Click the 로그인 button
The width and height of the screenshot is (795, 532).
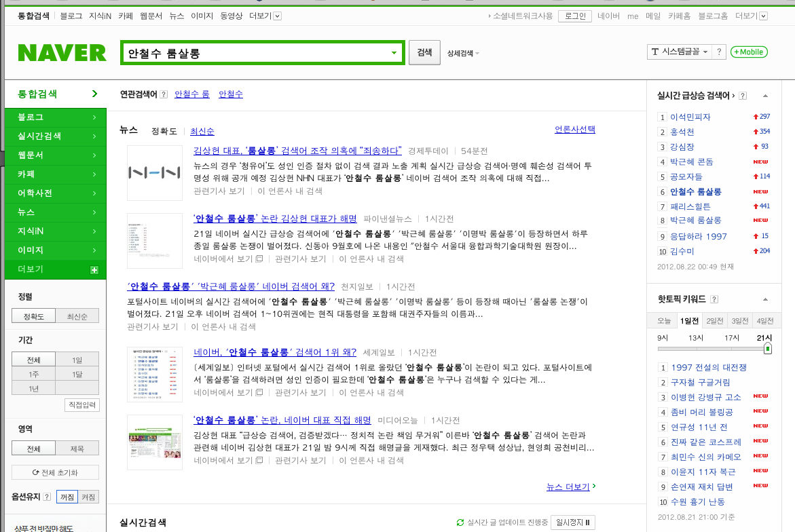click(x=575, y=16)
